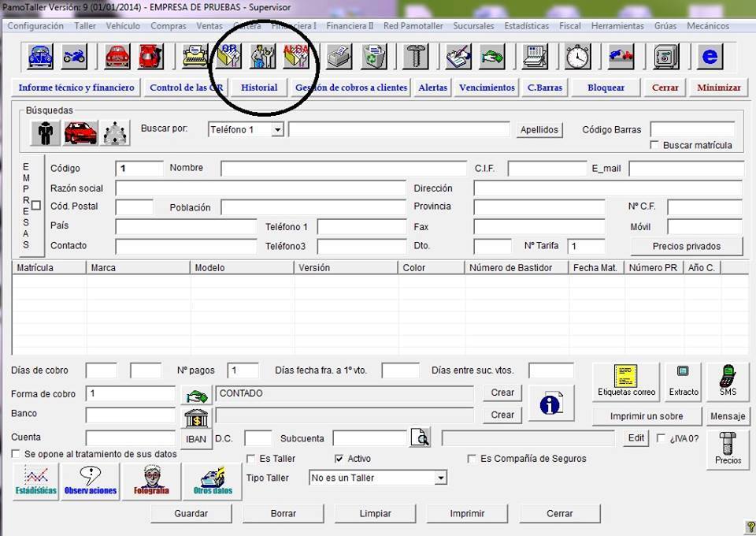This screenshot has width=756, height=536.
Task: Expand the Buscar por Teléfono 1 dropdown
Action: click(x=277, y=130)
